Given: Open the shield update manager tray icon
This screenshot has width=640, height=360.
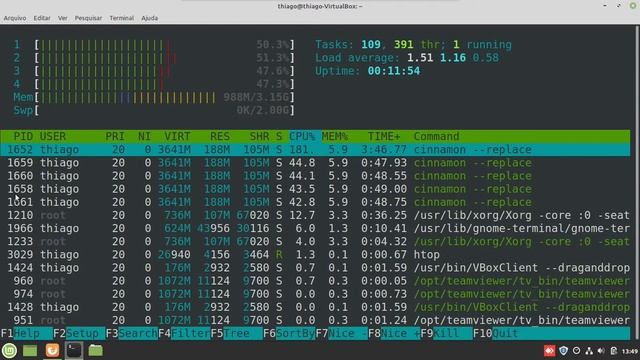Looking at the screenshot, I should point(563,351).
